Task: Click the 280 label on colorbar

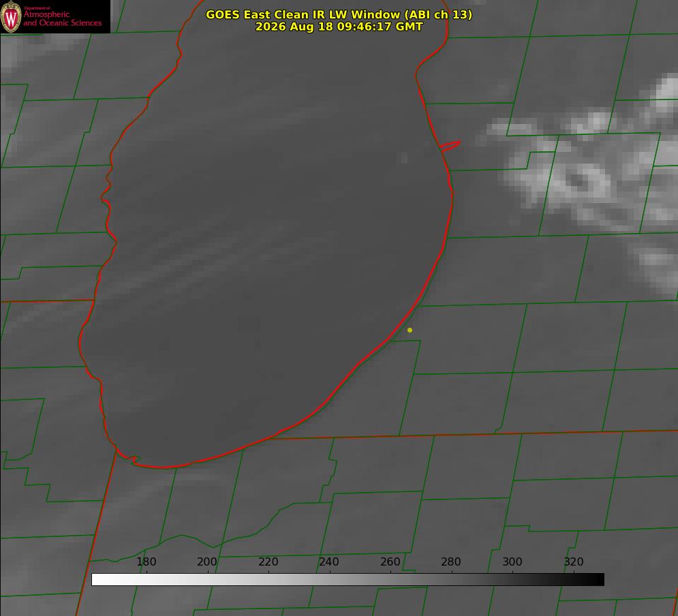Action: [x=450, y=561]
